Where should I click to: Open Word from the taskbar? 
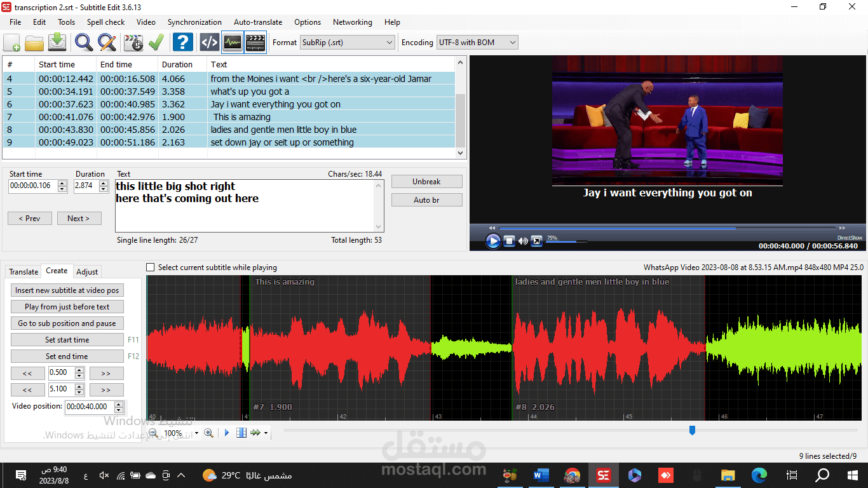coord(541,475)
